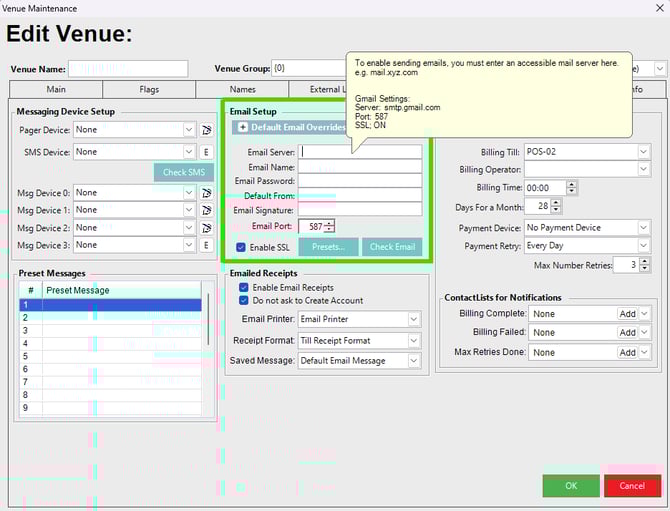Click Add beside Billing Complete contact list
Screen dimensions: 670x511
(627, 314)
